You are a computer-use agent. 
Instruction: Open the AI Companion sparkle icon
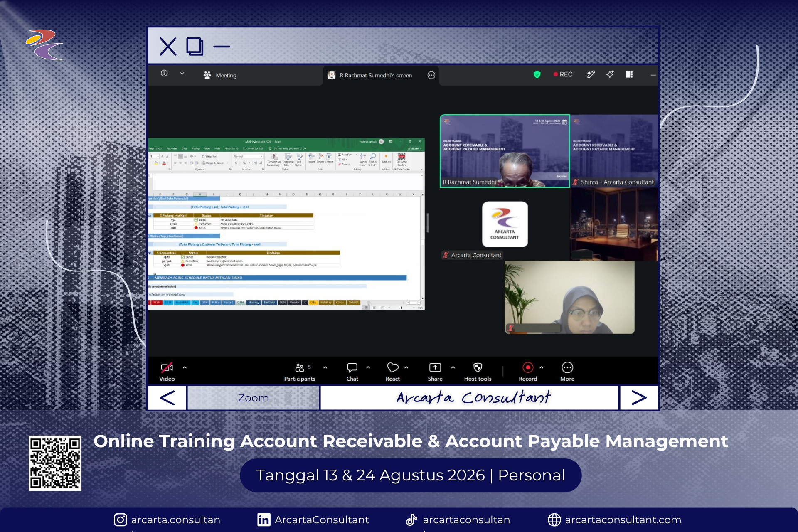click(x=610, y=74)
